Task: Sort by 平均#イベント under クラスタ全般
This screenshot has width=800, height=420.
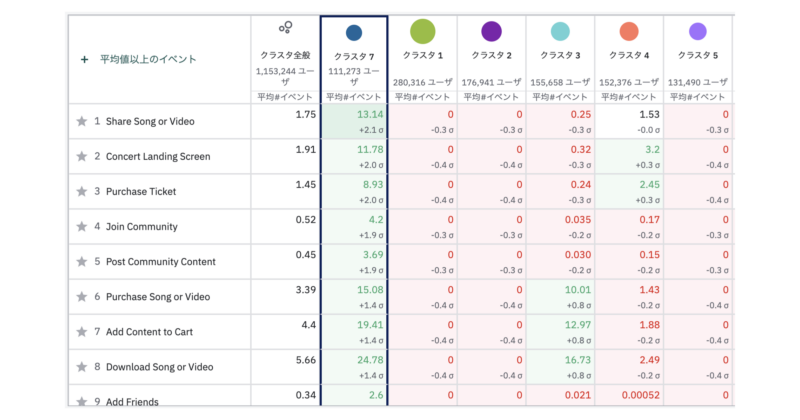Action: [x=285, y=96]
